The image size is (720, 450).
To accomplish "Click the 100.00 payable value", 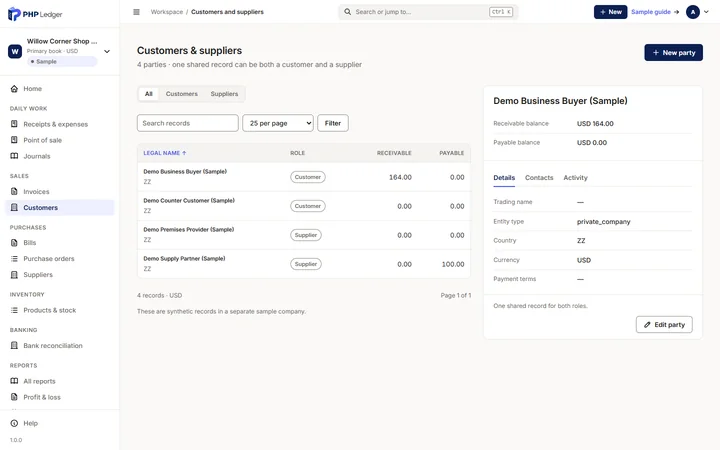I will (x=453, y=264).
